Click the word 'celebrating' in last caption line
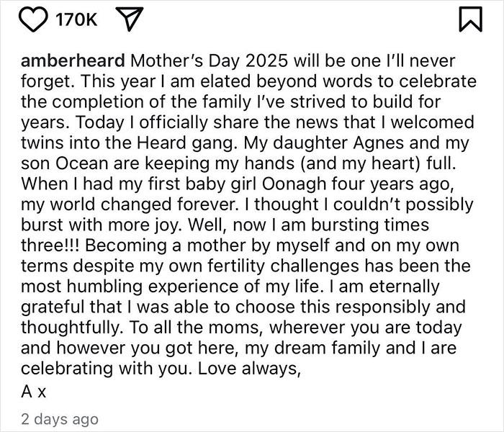504x432 pixels. click(67, 369)
